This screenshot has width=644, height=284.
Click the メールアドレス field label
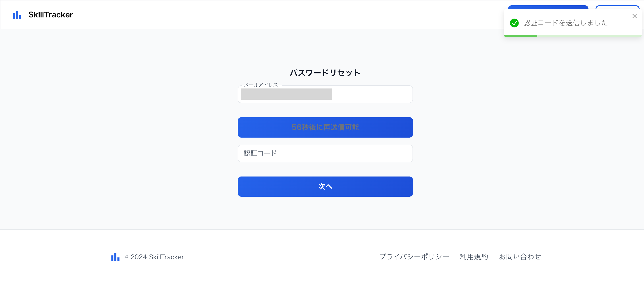click(261, 85)
